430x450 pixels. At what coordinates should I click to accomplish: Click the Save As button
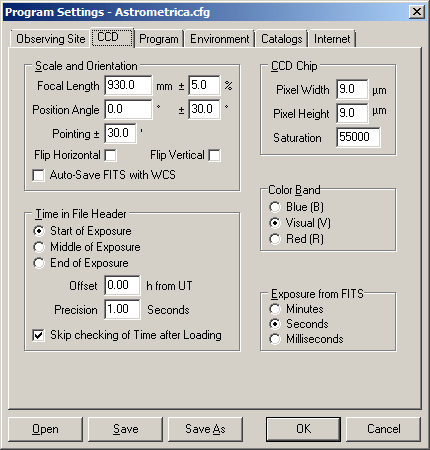click(205, 429)
